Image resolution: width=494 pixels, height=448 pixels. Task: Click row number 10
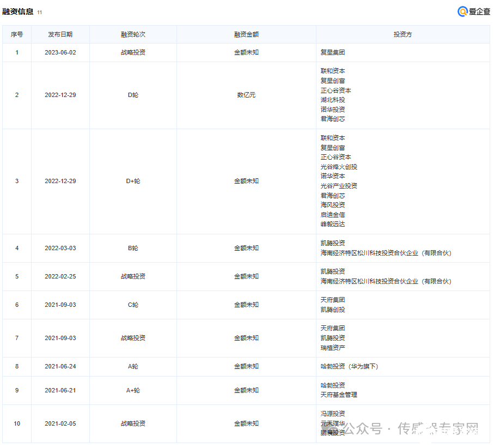pos(17,423)
